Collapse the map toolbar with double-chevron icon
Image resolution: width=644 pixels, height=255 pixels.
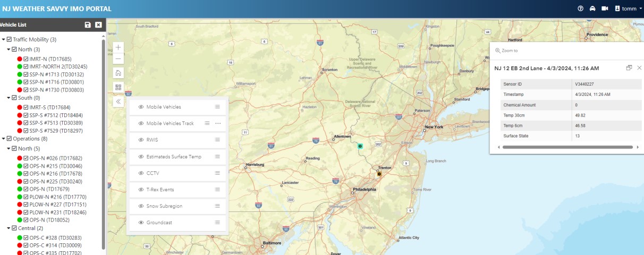coord(118,102)
